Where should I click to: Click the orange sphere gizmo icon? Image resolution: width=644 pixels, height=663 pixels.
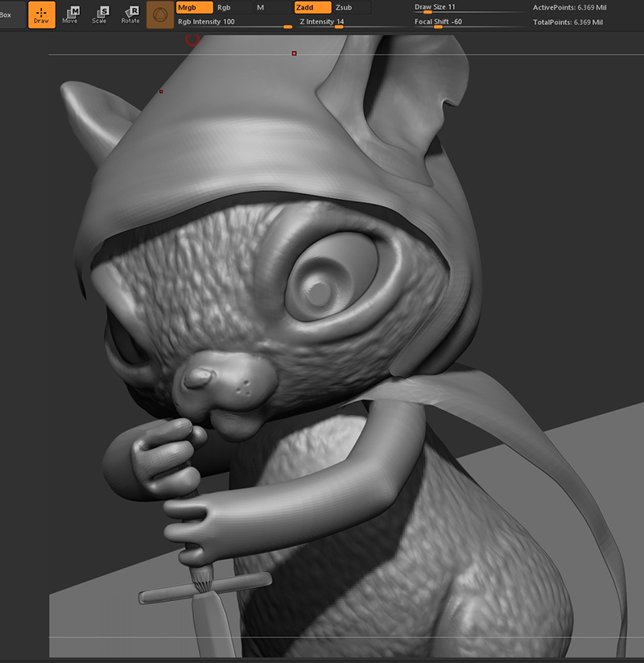click(160, 15)
